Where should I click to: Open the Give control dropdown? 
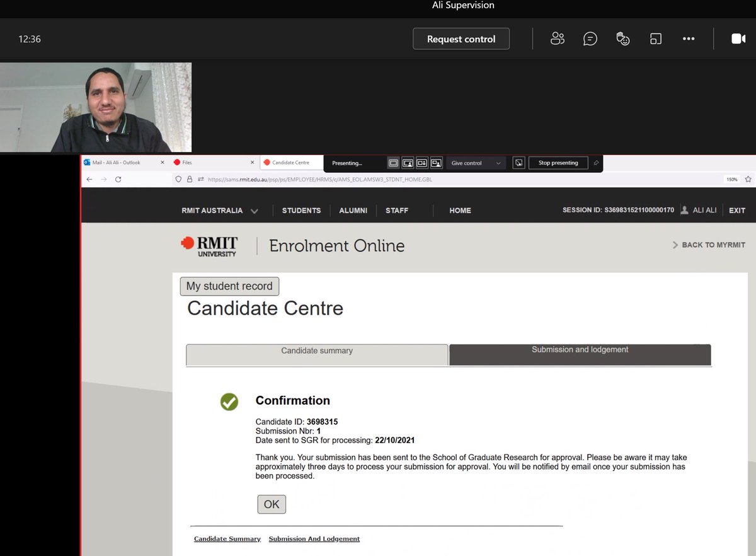[x=476, y=163]
